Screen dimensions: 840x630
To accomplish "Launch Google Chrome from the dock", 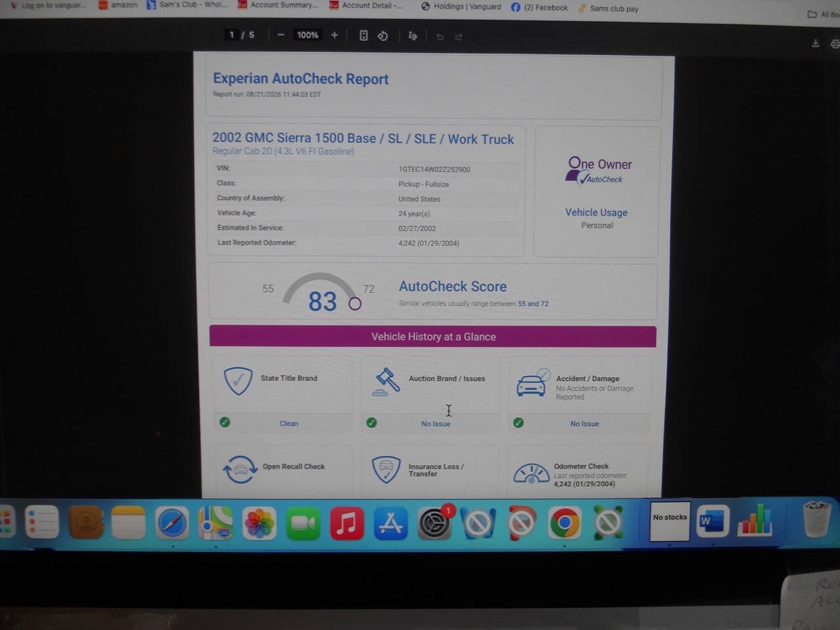I will [564, 523].
